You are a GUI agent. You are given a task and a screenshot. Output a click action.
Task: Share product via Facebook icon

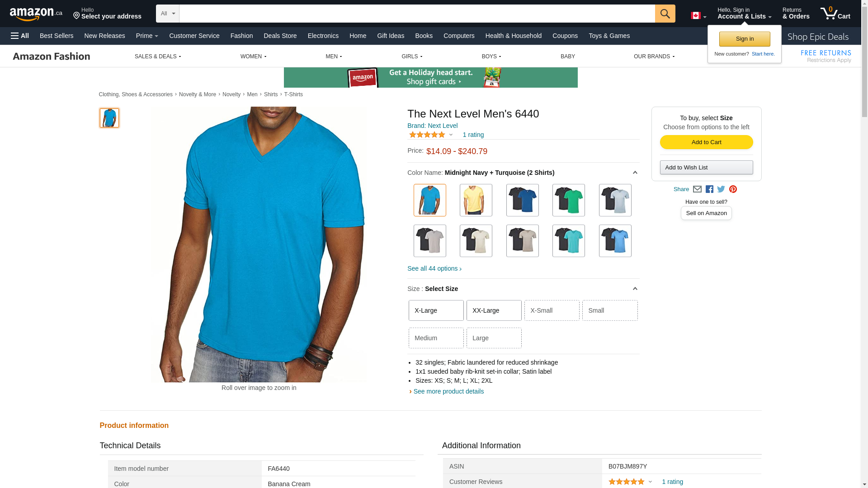[709, 189]
